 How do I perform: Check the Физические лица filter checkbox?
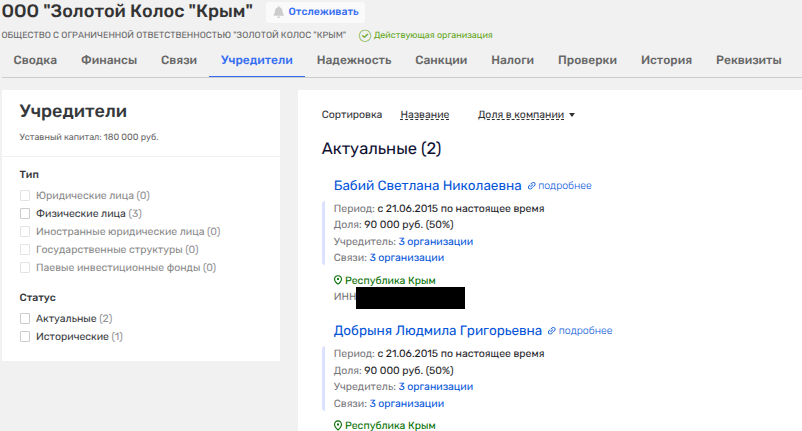(x=26, y=213)
